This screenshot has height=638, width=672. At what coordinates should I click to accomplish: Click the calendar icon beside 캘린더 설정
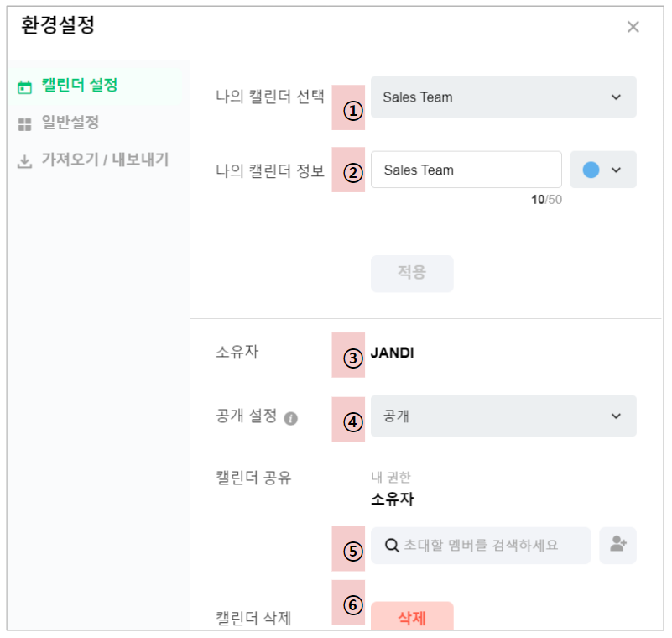[x=25, y=86]
